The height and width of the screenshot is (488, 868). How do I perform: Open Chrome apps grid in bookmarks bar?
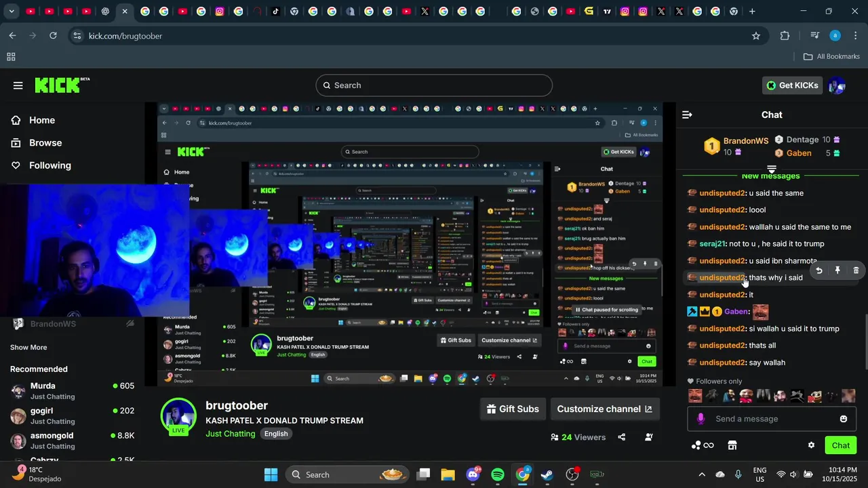11,57
